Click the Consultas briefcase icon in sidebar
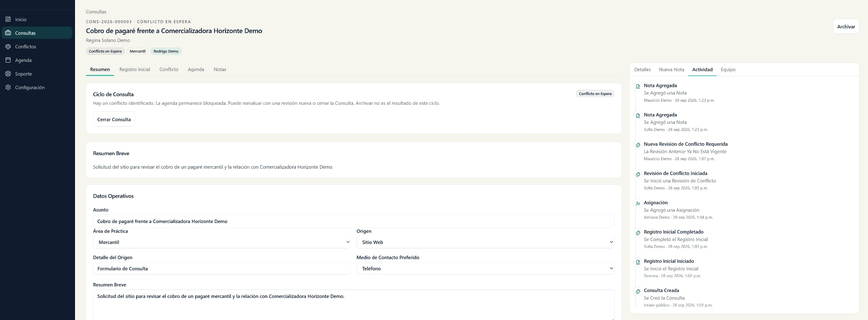 [8, 33]
